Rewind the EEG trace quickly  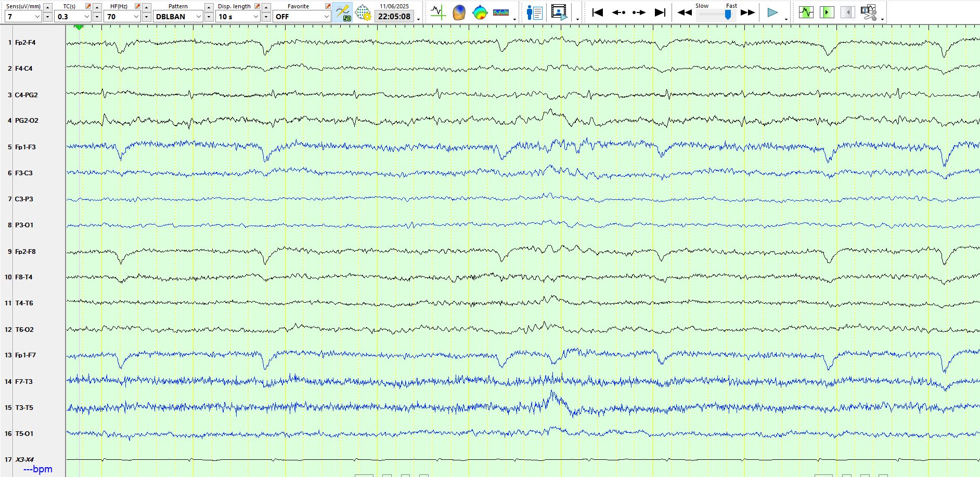685,12
